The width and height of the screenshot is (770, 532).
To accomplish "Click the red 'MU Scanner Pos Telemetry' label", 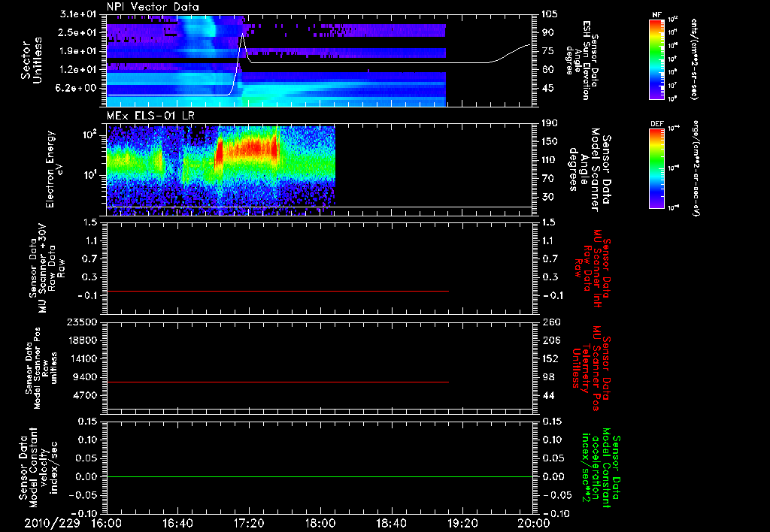I will tap(592, 368).
